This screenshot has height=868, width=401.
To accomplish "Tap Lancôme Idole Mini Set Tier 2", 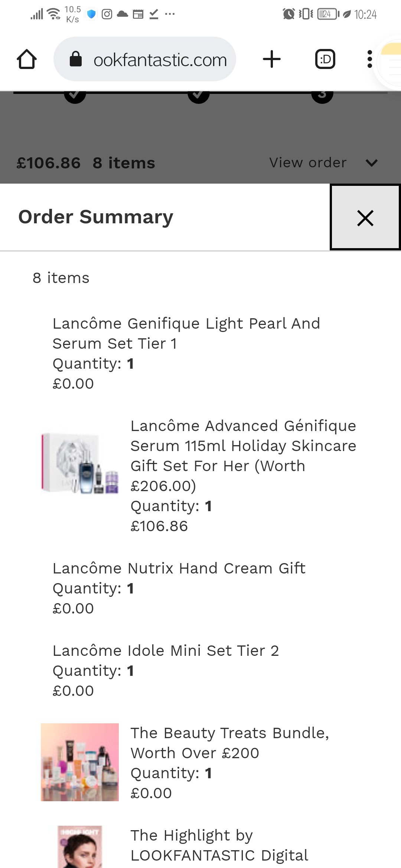I will coord(166,651).
